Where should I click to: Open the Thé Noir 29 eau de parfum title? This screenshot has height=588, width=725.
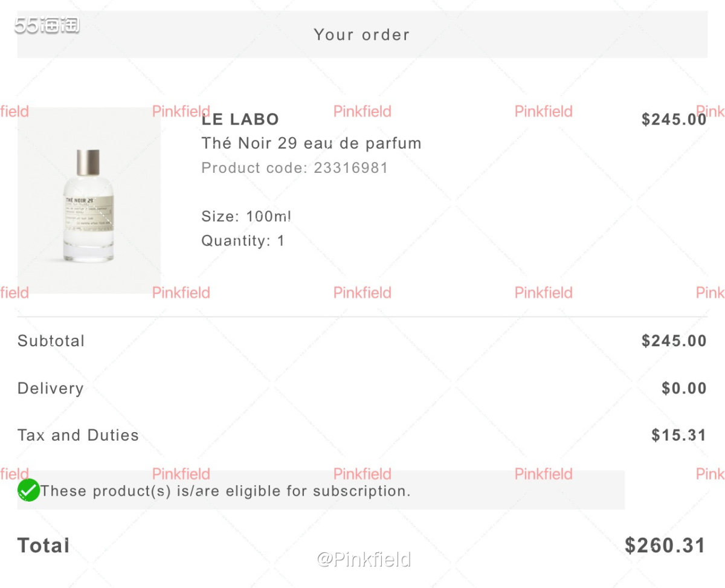(311, 144)
